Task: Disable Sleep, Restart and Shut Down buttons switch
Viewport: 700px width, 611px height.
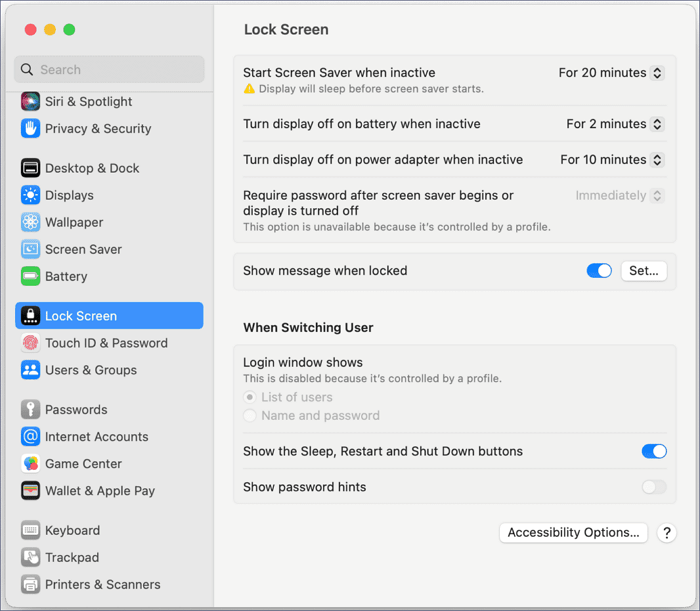Action: point(654,452)
